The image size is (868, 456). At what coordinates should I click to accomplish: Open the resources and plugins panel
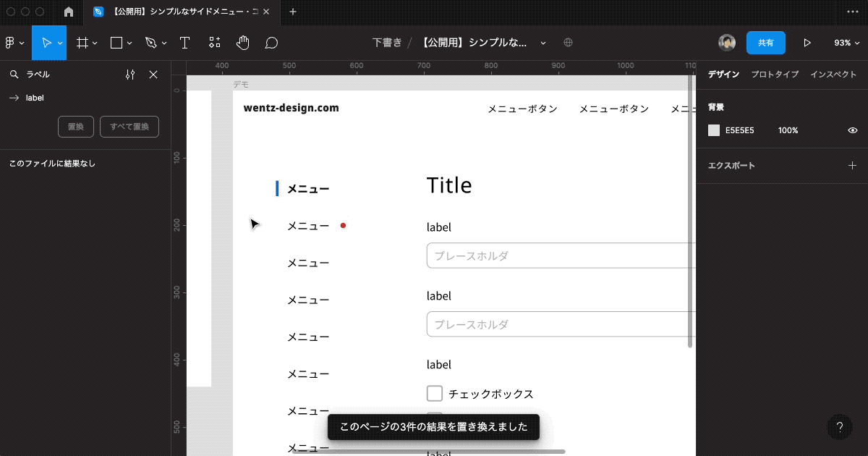[x=214, y=42]
